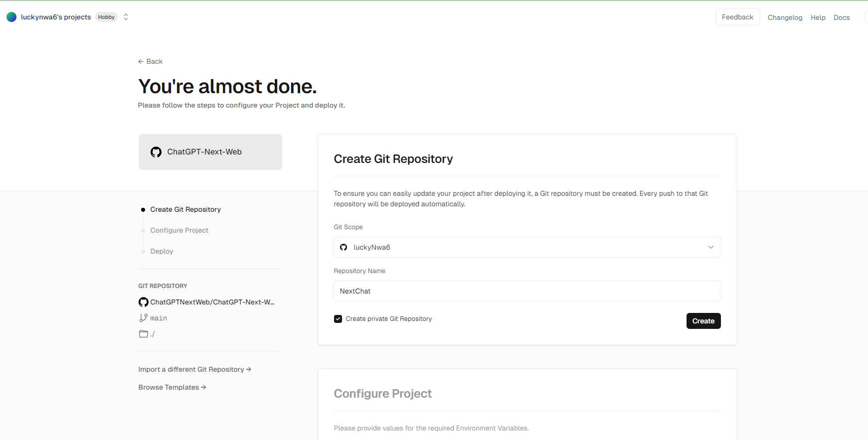Select the Deploy step
The image size is (868, 440).
click(x=162, y=251)
